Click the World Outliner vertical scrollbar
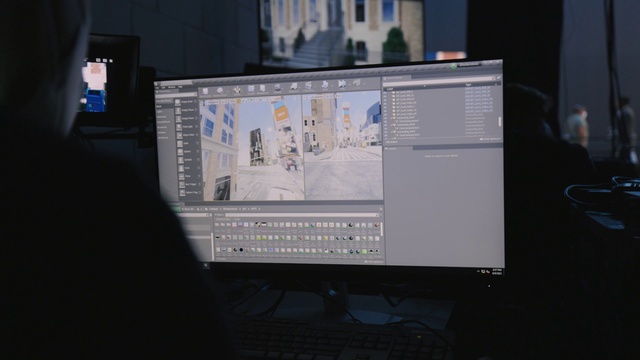640x360 pixels. pyautogui.click(x=500, y=122)
